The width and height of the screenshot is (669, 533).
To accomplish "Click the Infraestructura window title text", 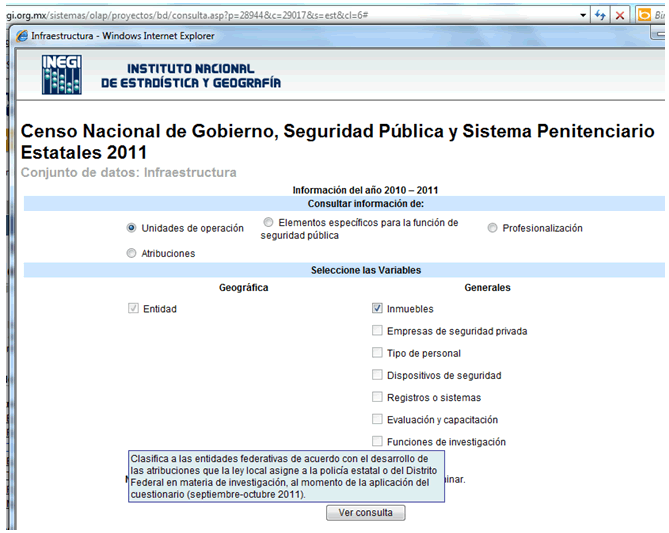I will pyautogui.click(x=123, y=36).
